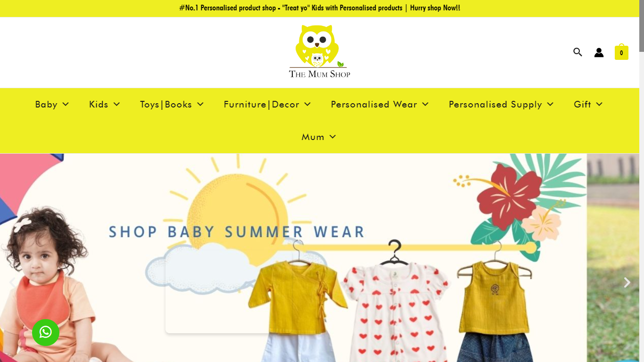Screen dimensions: 644x362
Task: Expand the Kids dropdown arrow
Action: click(x=117, y=104)
